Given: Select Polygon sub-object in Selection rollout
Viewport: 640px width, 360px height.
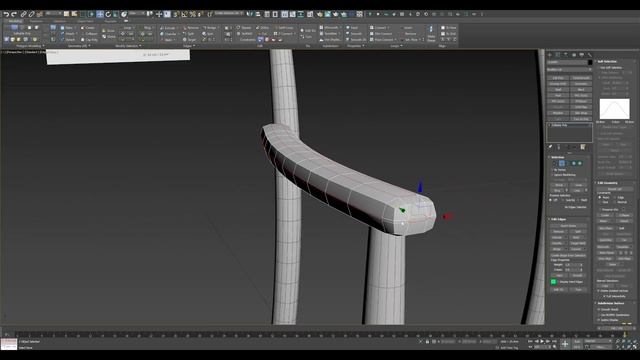Looking at the screenshot, I should click(574, 163).
